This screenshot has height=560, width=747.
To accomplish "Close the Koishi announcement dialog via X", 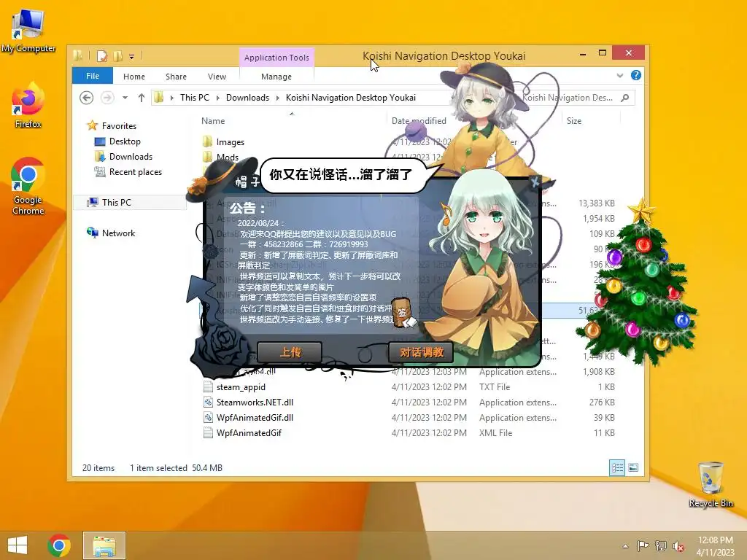I will [x=535, y=182].
